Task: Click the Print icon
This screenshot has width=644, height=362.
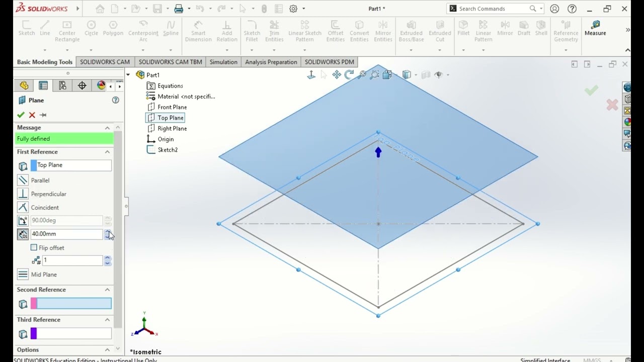Action: point(179,9)
